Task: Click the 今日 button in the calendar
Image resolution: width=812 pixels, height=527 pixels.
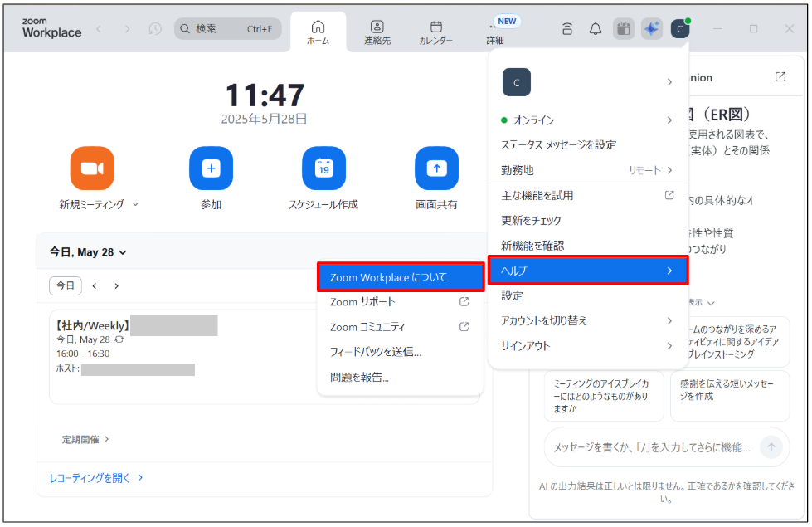Action: (66, 285)
